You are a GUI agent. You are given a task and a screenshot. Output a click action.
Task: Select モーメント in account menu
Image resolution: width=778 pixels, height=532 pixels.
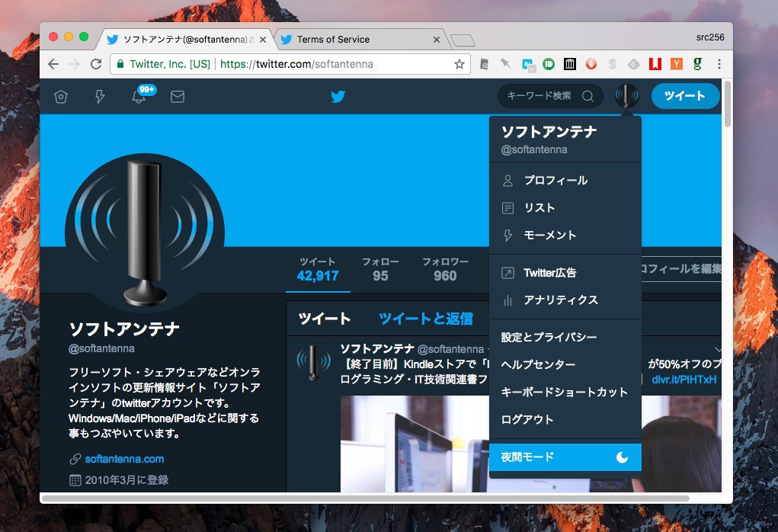(x=565, y=235)
